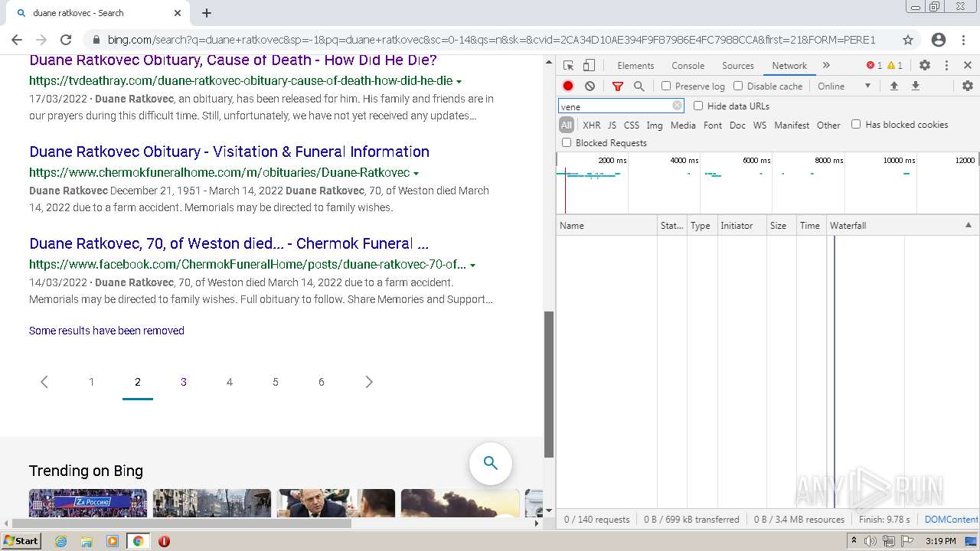Go to the next results page arrow
The image size is (980, 551).
368,382
